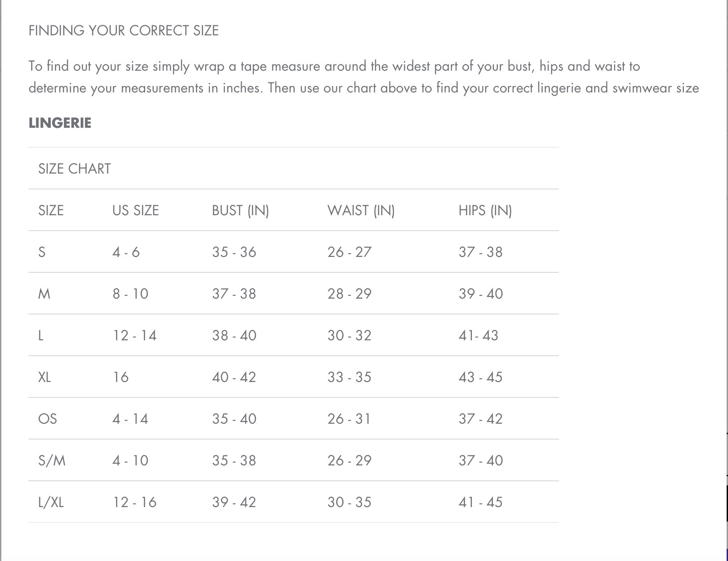Select the XL size row label
728x561 pixels.
[44, 377]
